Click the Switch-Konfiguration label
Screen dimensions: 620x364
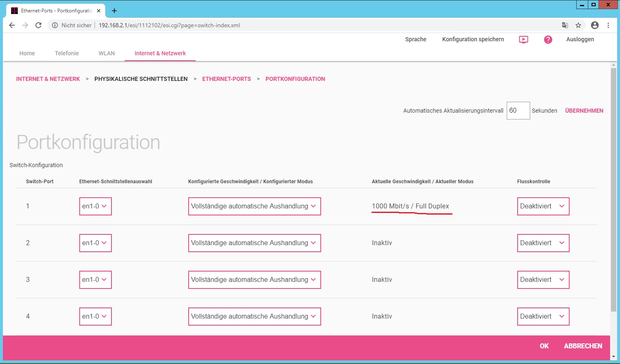pyautogui.click(x=36, y=165)
